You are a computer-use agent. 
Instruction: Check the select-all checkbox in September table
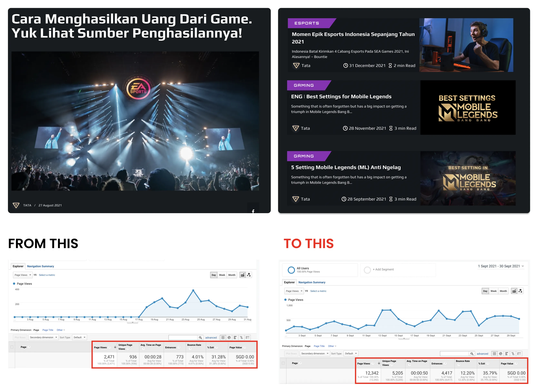(x=283, y=363)
